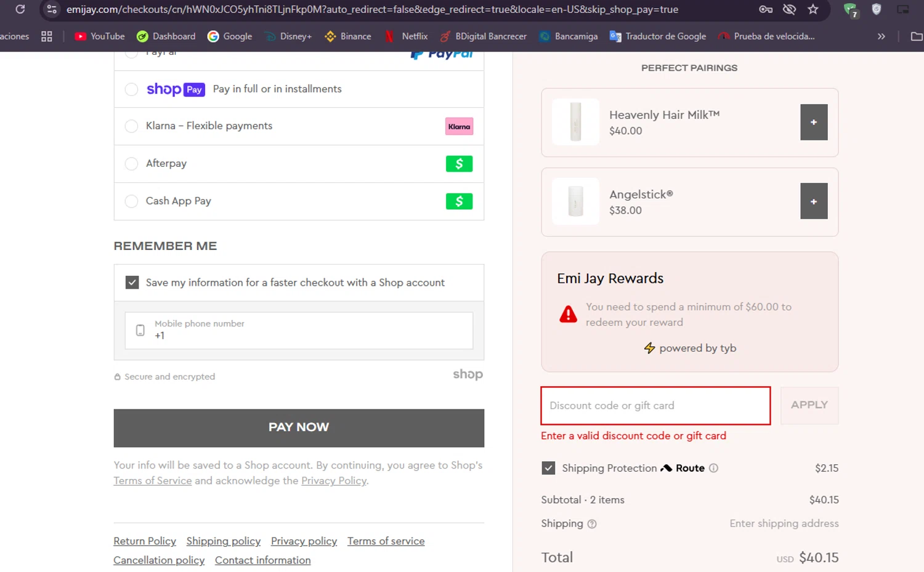Screen dimensions: 924x572
Task: Open the shield extension icon
Action: click(x=877, y=9)
